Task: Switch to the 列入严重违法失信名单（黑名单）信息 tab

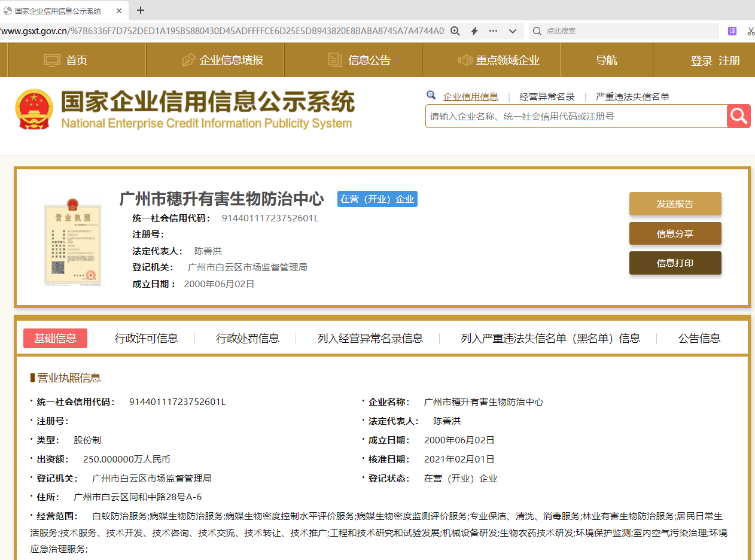Action: (550, 339)
